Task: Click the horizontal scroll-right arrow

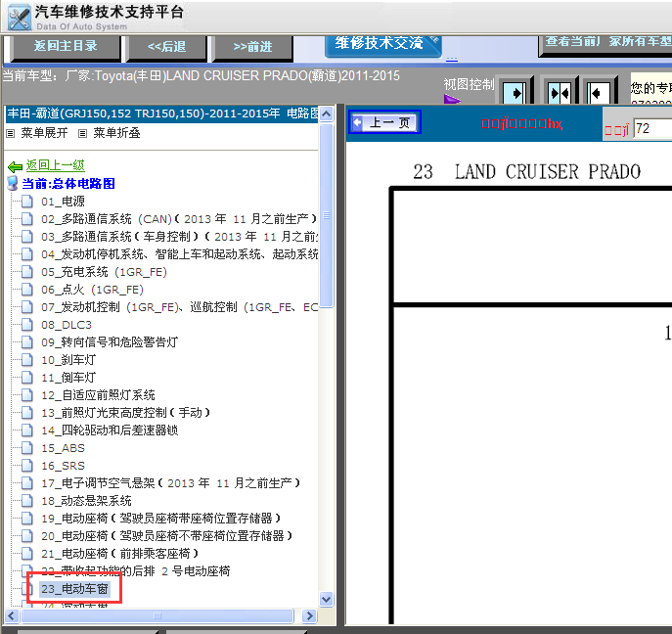Action: [308, 616]
